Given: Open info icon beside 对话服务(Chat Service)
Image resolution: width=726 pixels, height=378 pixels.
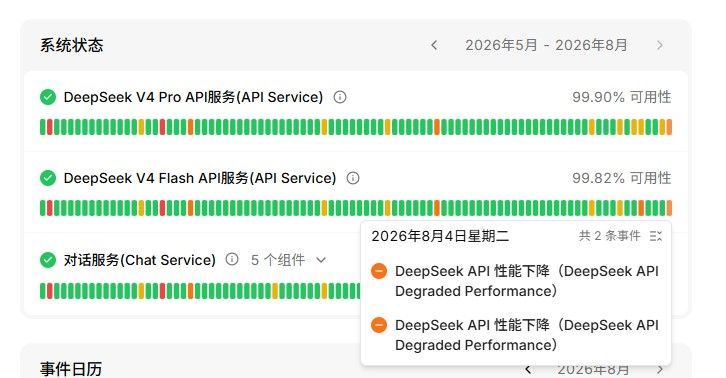Looking at the screenshot, I should click(232, 259).
